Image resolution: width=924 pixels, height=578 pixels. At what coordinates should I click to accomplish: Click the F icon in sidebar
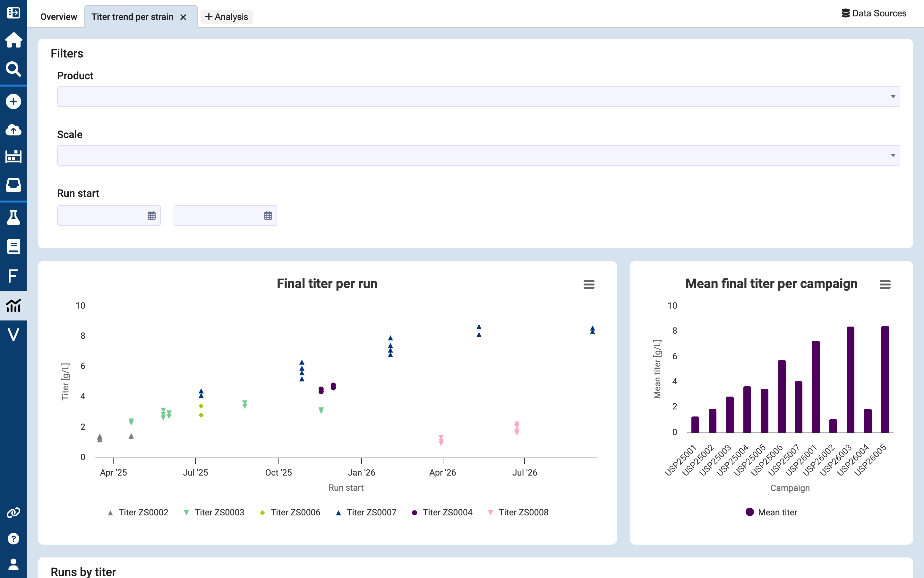coord(13,276)
